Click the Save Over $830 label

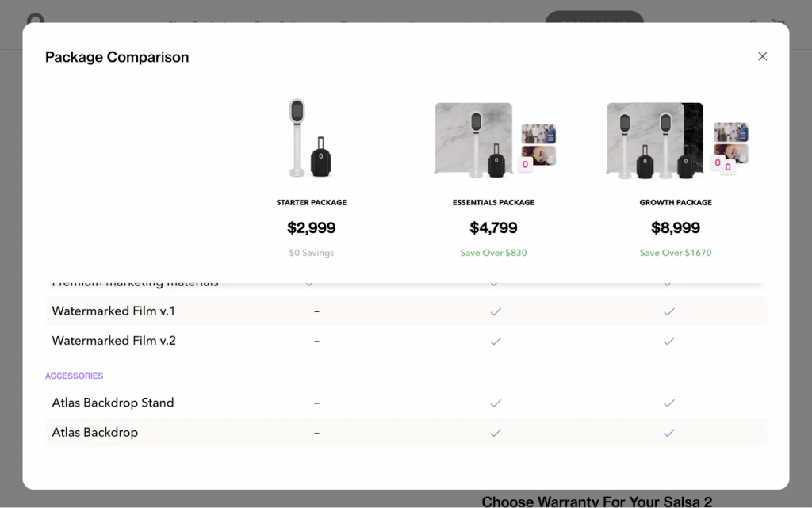[x=493, y=253]
